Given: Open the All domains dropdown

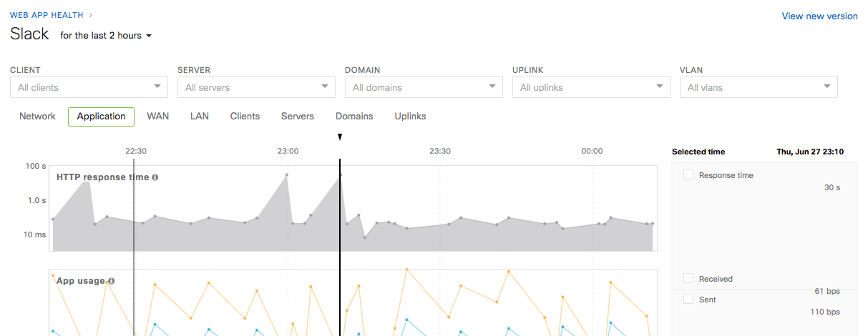Looking at the screenshot, I should pos(424,87).
